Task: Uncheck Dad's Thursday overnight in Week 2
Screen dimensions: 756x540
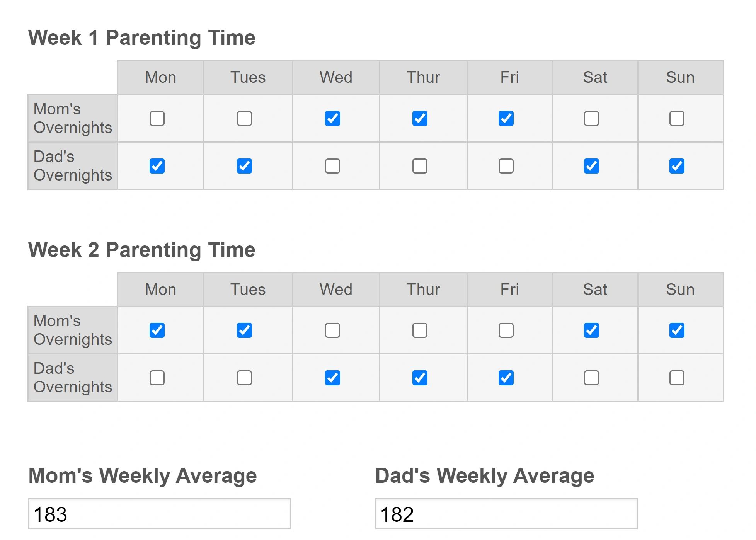Action: tap(419, 378)
